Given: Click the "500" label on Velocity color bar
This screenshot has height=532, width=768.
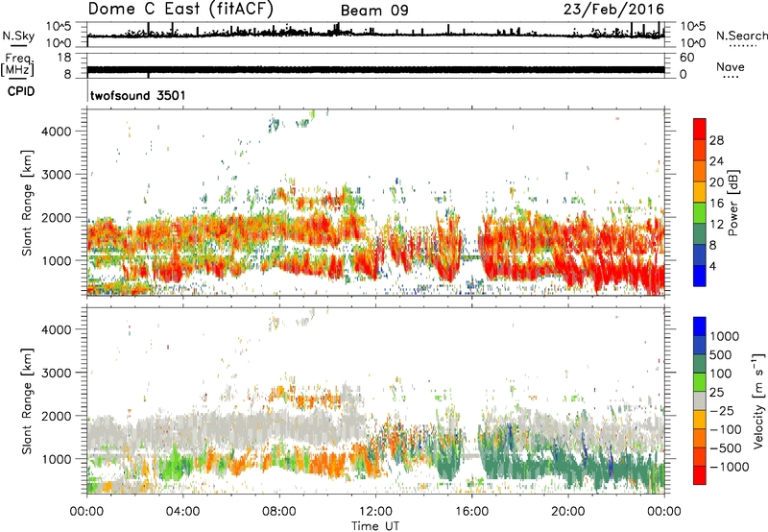Looking at the screenshot, I should coord(720,355).
